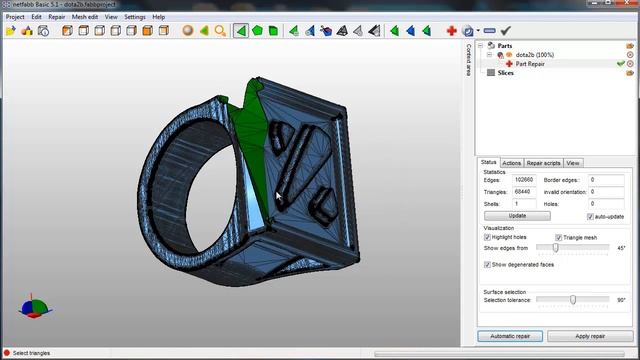The height and width of the screenshot is (360, 640).
Task: Open the Help menu
Action: [x=158, y=17]
